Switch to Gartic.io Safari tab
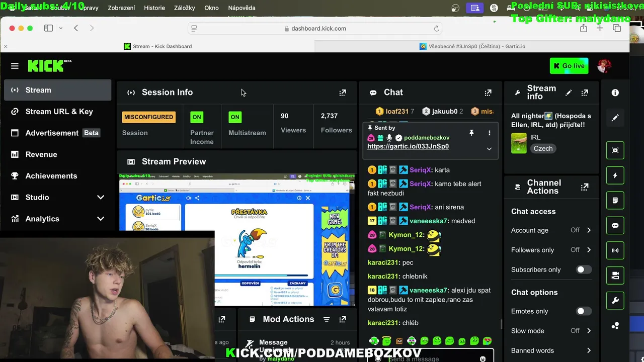 coord(472,46)
